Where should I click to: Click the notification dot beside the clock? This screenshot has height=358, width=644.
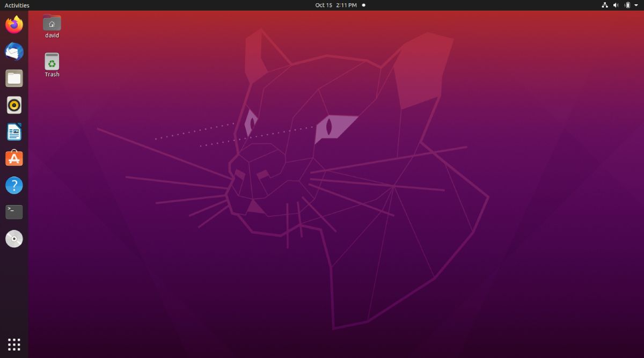363,5
